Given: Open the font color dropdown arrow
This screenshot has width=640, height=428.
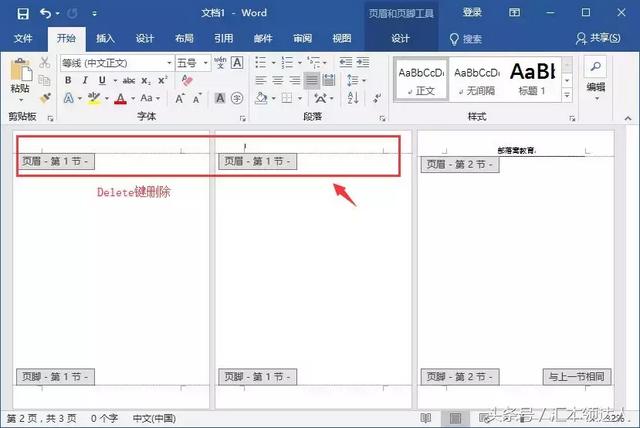Looking at the screenshot, I should [x=133, y=98].
